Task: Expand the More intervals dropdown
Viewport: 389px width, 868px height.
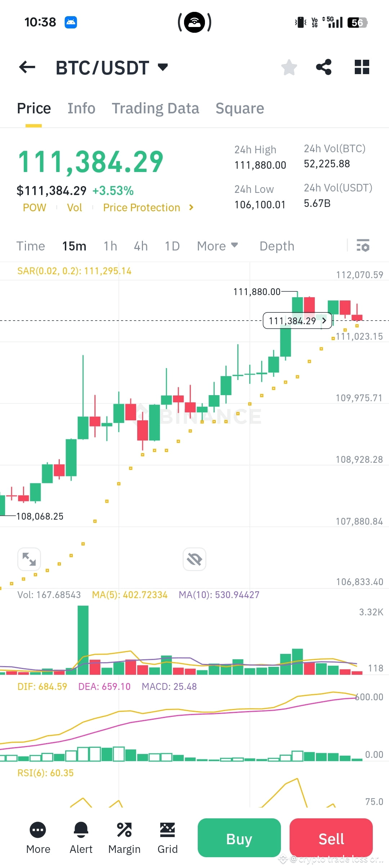Action: pos(217,246)
